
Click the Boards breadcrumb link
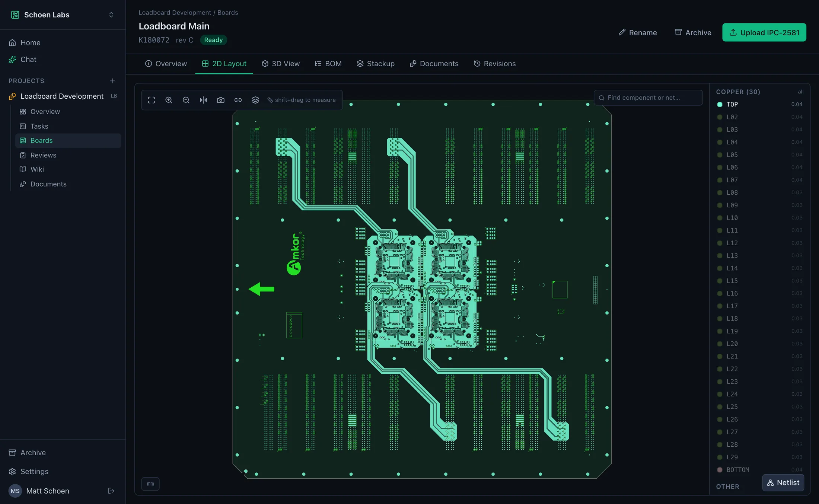pos(227,12)
